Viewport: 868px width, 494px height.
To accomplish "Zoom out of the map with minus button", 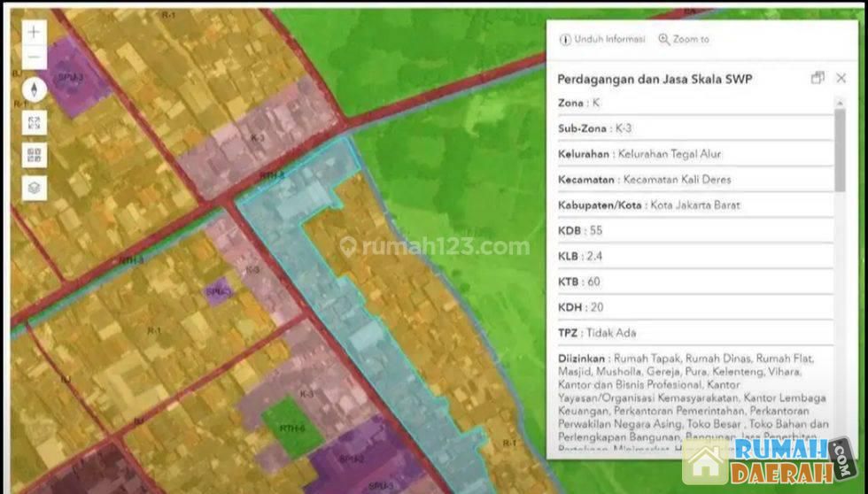I will click(x=35, y=58).
